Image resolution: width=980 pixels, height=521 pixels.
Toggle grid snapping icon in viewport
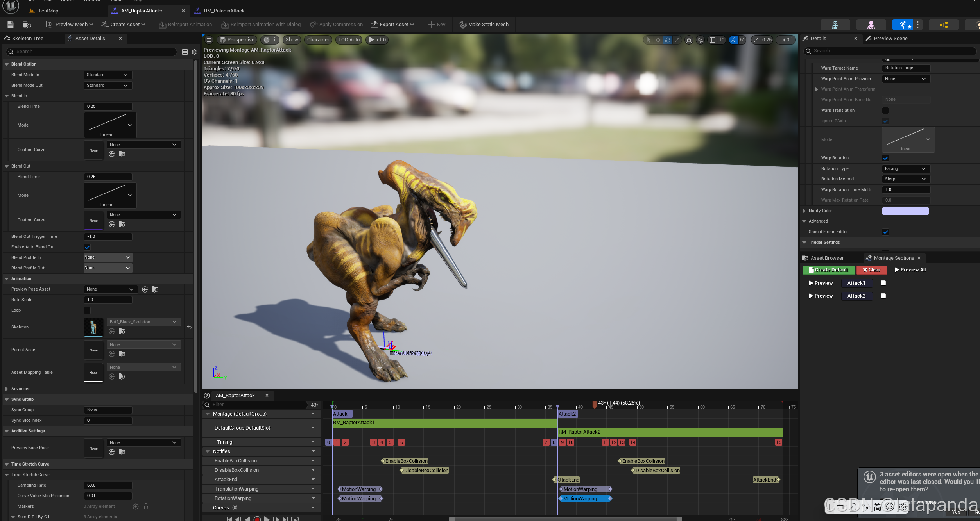tap(712, 40)
